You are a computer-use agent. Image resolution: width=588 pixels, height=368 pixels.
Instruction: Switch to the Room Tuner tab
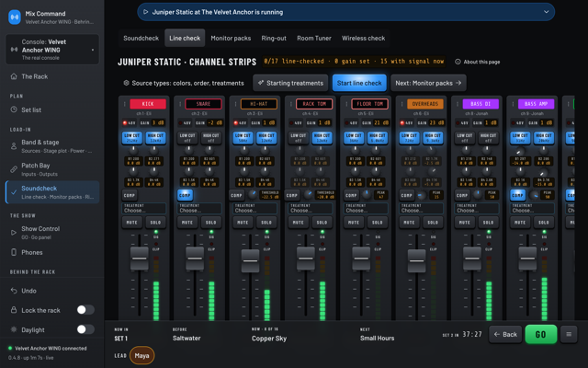pyautogui.click(x=314, y=38)
